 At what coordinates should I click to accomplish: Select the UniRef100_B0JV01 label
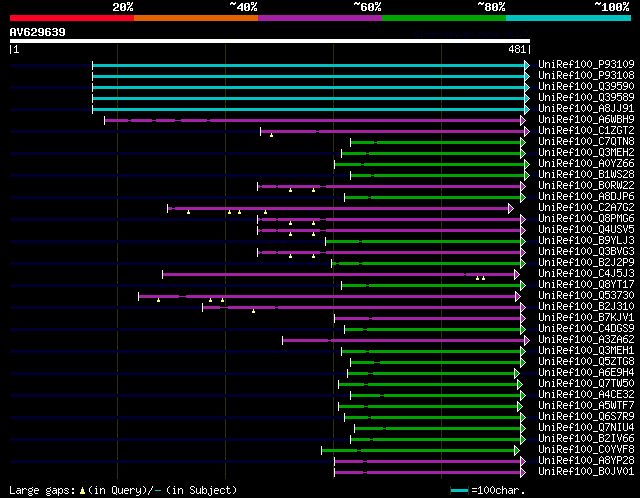click(586, 471)
